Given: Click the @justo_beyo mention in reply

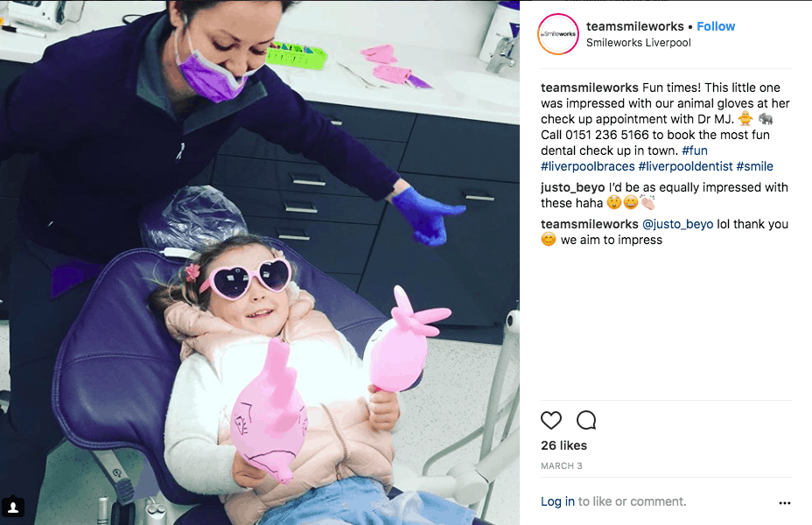Looking at the screenshot, I should (x=678, y=224).
